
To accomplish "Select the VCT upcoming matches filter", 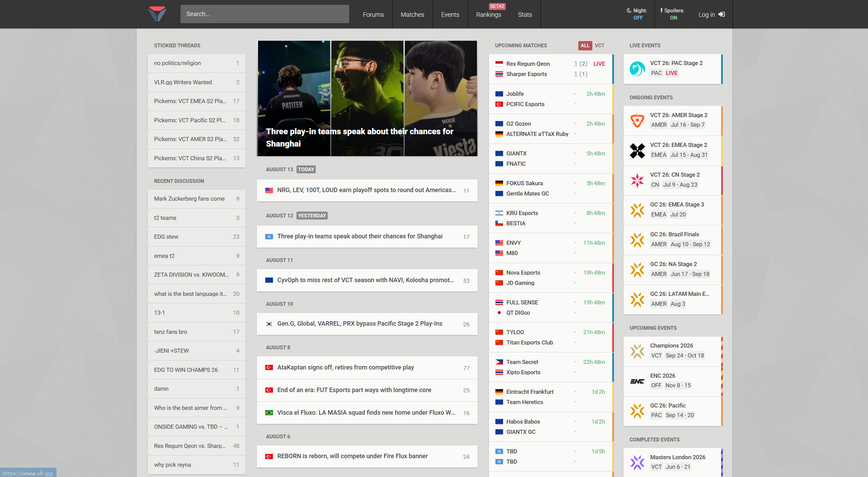I will (600, 46).
